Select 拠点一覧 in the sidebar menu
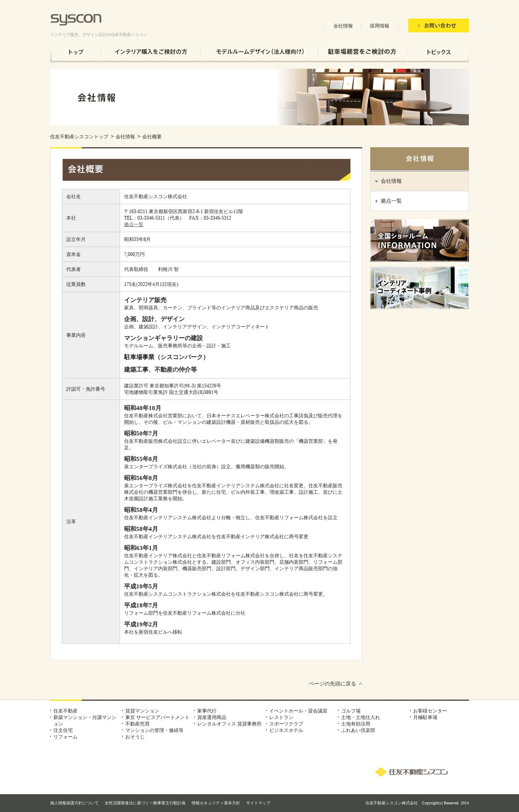This screenshot has height=812, width=519. click(x=420, y=201)
